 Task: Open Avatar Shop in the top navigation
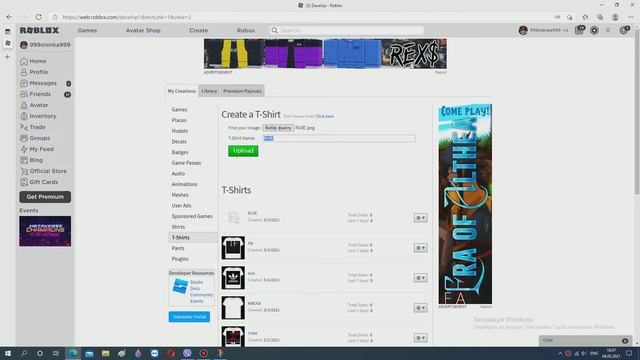pyautogui.click(x=143, y=31)
